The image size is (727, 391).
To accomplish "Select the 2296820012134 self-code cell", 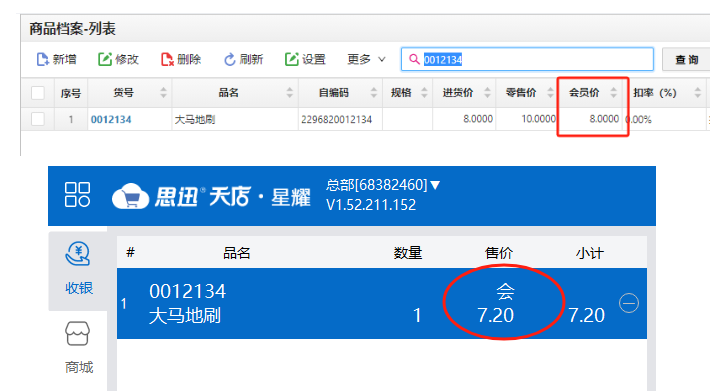I will pos(340,120).
